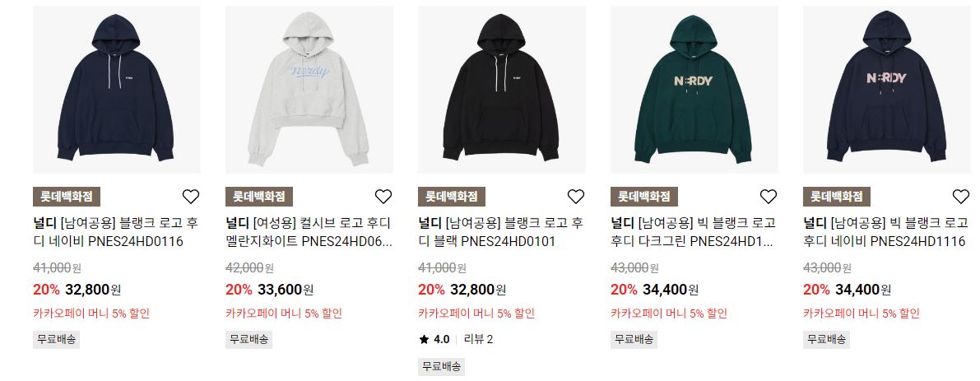Image resolution: width=980 pixels, height=381 pixels.
Task: Open black hoodie product image
Action: [x=502, y=90]
